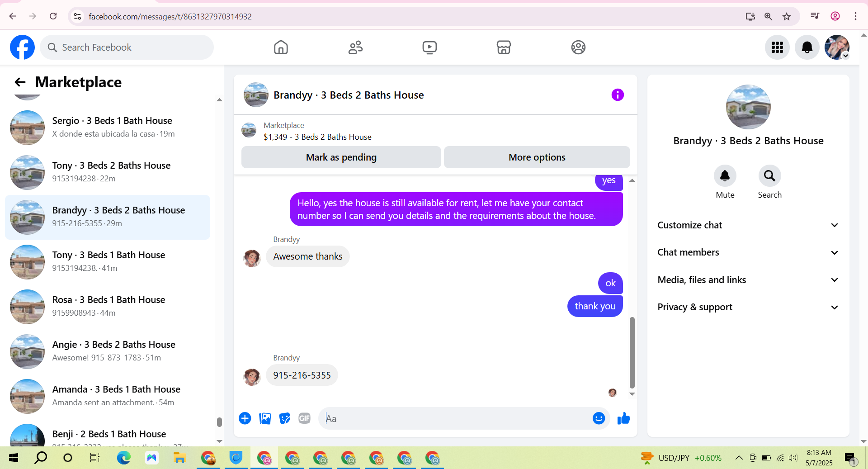This screenshot has height=469, width=868.
Task: Click the browser address bar URL
Action: click(170, 16)
